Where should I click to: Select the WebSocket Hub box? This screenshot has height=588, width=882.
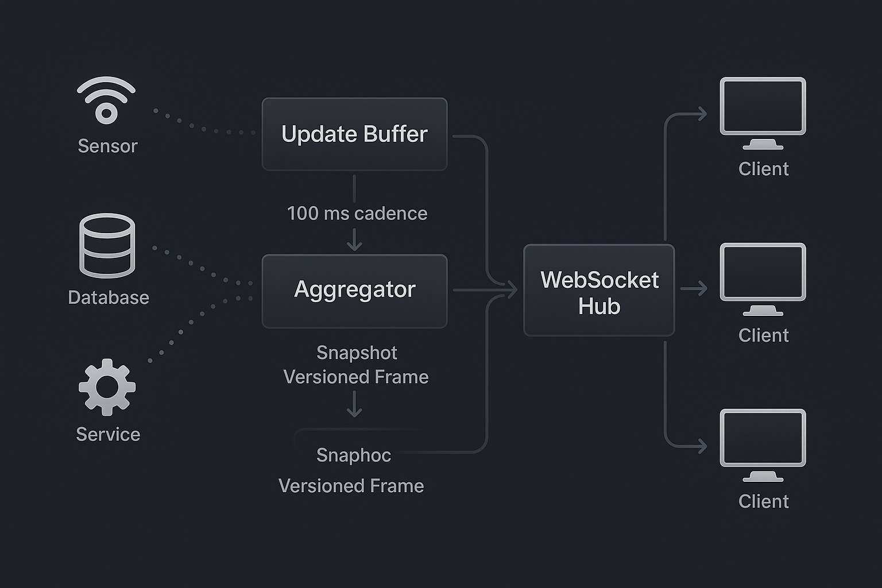click(x=599, y=291)
